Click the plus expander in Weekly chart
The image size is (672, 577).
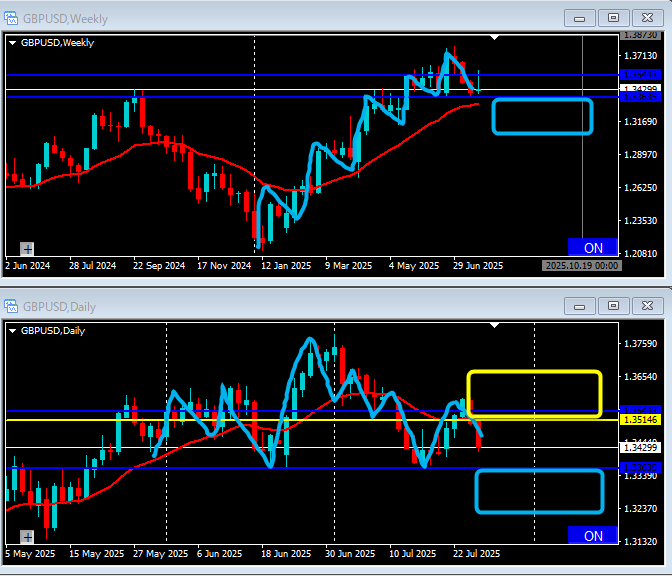27,249
